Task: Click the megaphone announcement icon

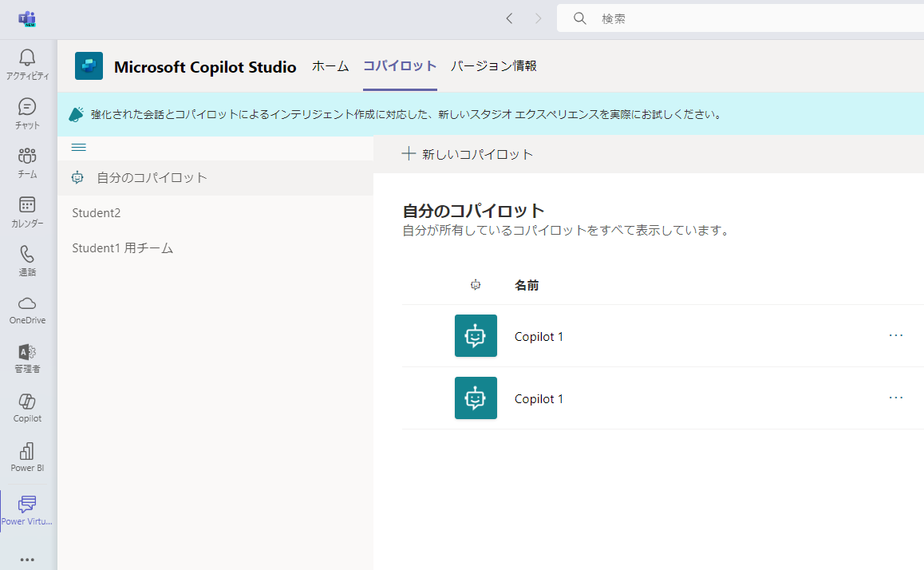Action: (76, 114)
